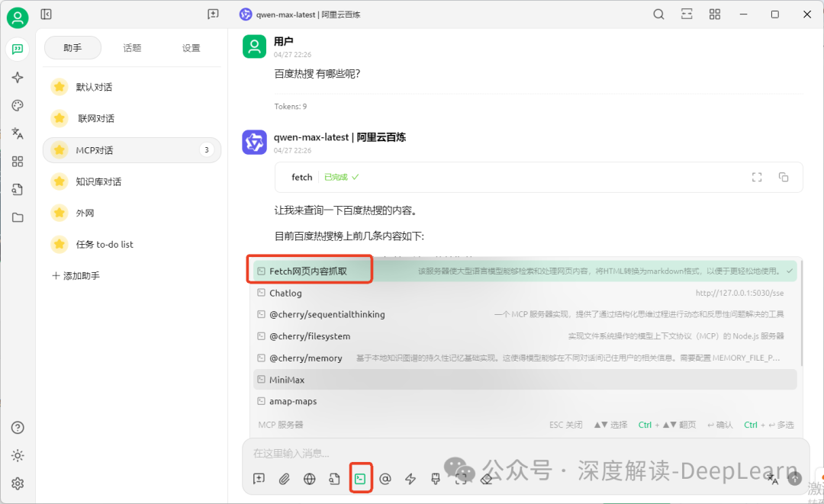Click the Tokens: 9 label

coord(291,107)
